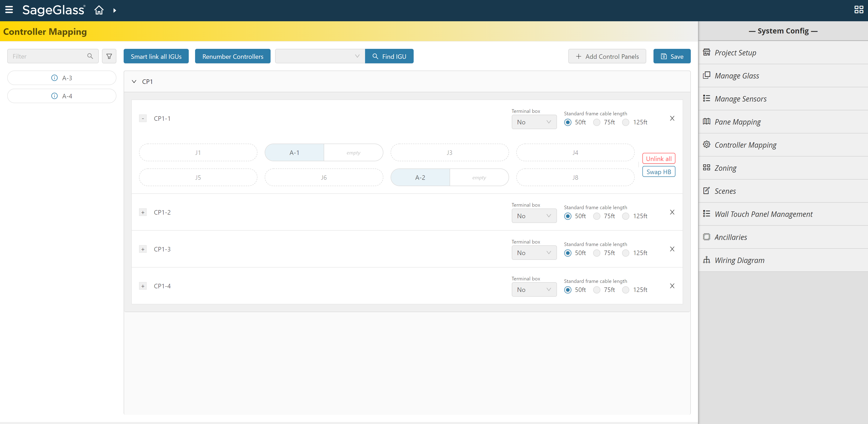Open Manage Sensors in System Config
This screenshot has width=868, height=424.
click(783, 99)
